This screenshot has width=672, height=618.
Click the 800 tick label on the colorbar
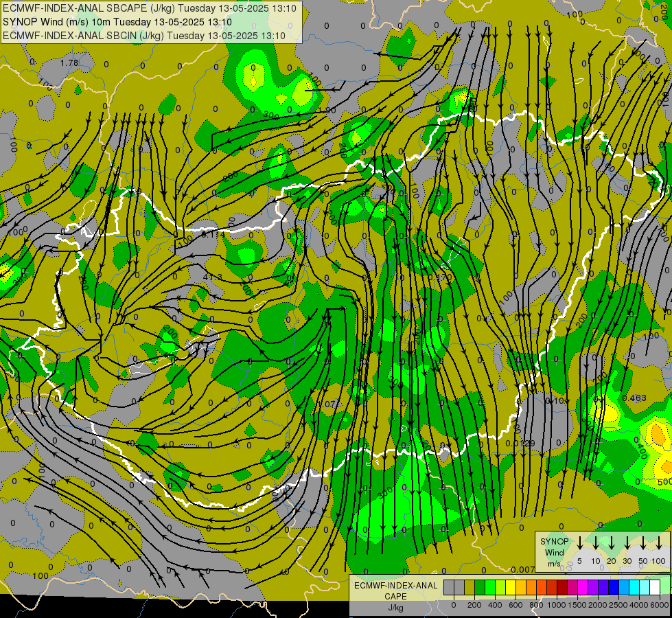click(536, 605)
